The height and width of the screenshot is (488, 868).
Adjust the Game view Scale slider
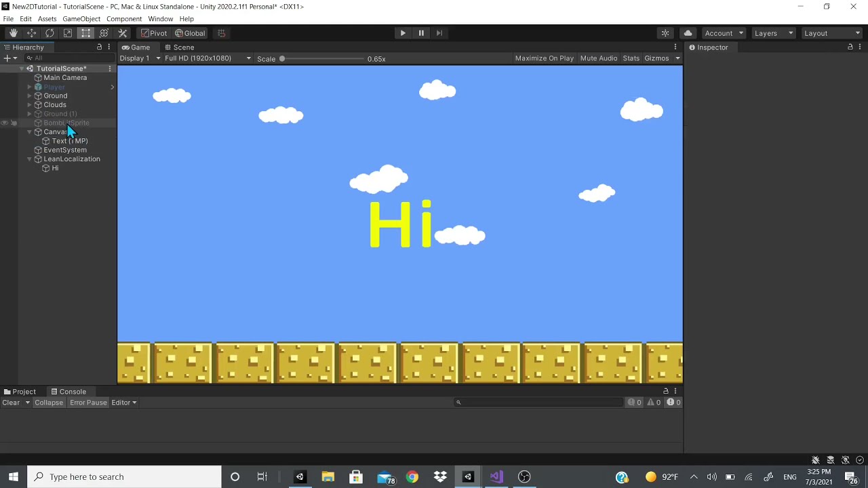pyautogui.click(x=322, y=58)
